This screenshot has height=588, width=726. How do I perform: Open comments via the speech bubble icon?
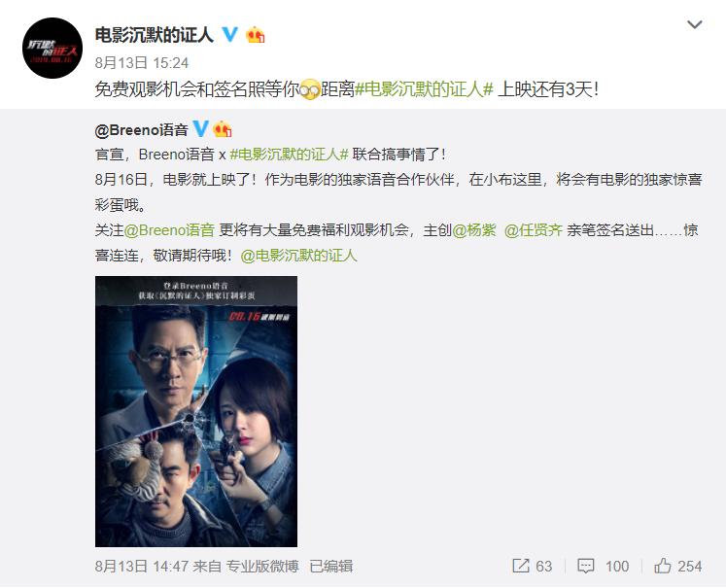[x=586, y=566]
